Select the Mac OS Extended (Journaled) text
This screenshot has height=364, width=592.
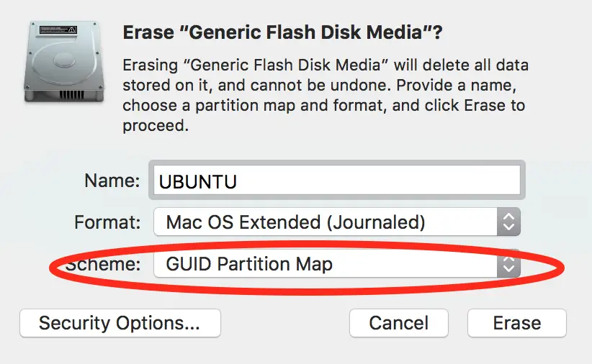click(295, 222)
